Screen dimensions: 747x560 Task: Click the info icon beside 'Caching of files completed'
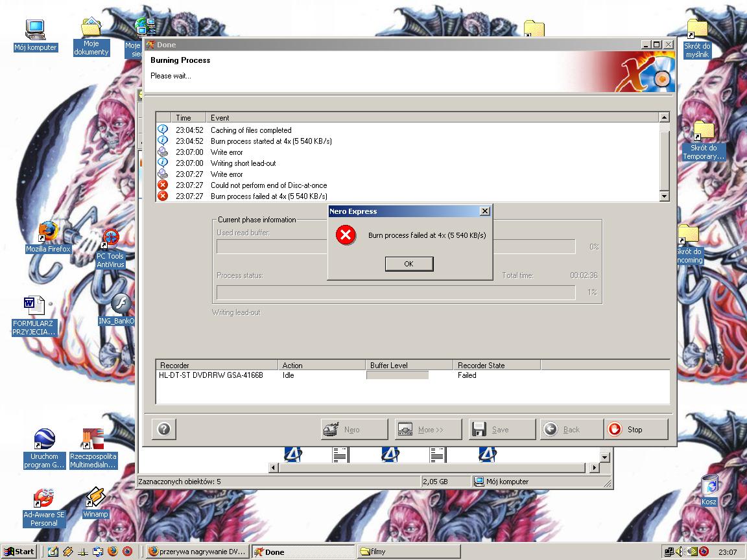coord(163,130)
